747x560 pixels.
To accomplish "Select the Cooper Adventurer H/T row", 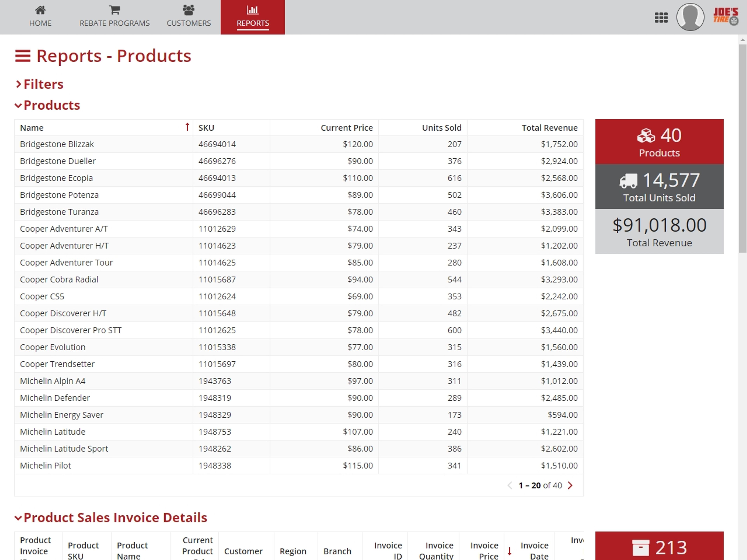I will coord(299,245).
